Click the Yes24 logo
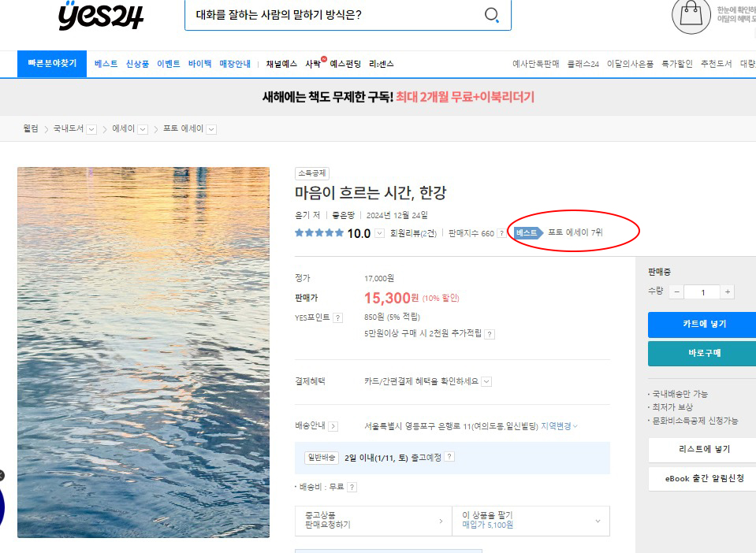Screen dimensions: 756x553 tap(101, 16)
